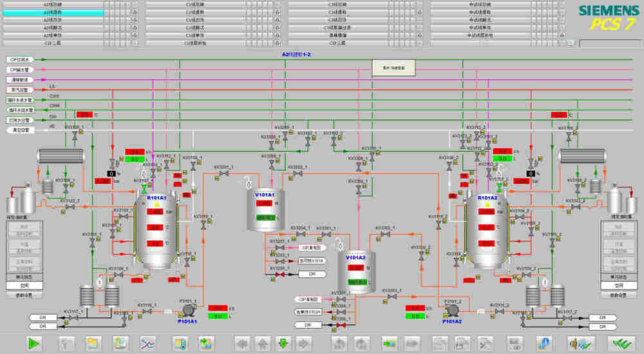This screenshot has height=354, width=644.
Task: Toggle valve KV3204_1
Action: click(x=300, y=234)
